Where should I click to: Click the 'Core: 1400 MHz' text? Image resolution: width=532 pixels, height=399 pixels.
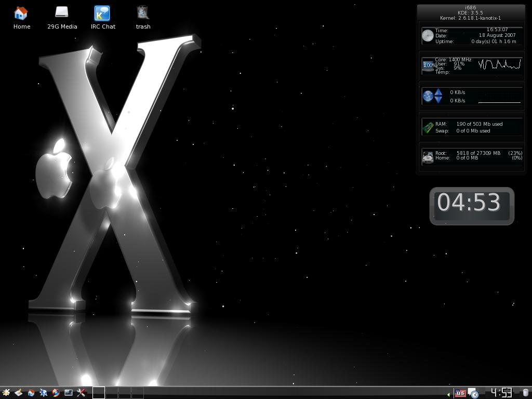[453, 60]
